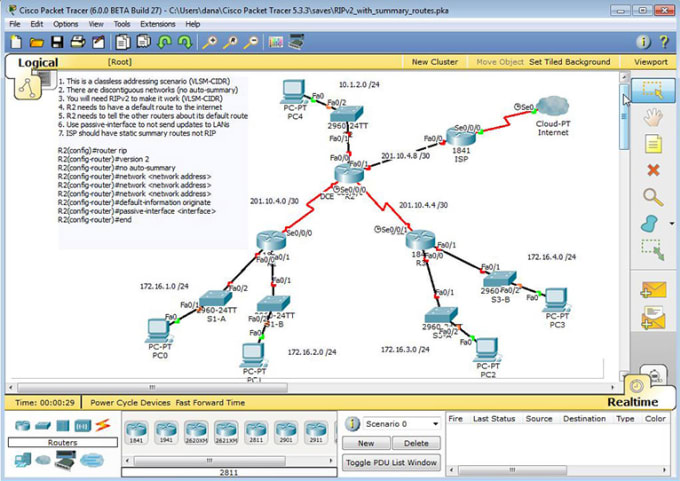This screenshot has height=481, width=680.
Task: Open the Activity Wizard icon
Action: click(98, 42)
